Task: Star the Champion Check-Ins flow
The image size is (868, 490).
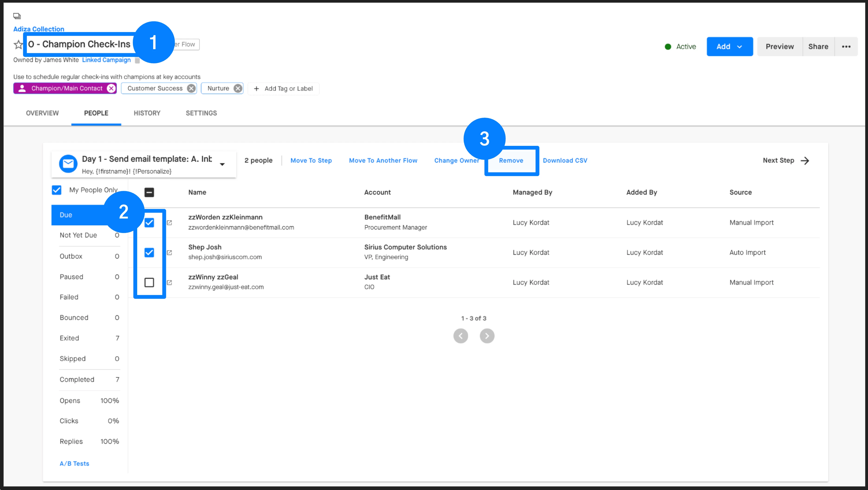Action: click(x=18, y=44)
